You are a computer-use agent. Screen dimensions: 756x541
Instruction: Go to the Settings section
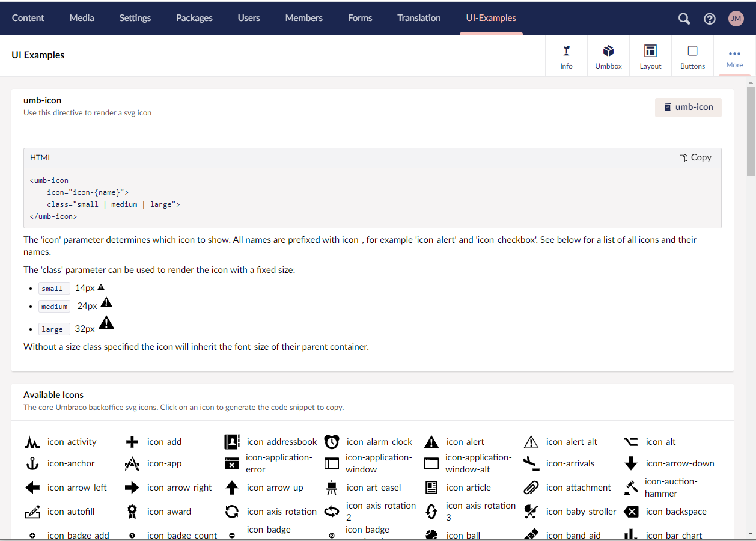pyautogui.click(x=135, y=18)
